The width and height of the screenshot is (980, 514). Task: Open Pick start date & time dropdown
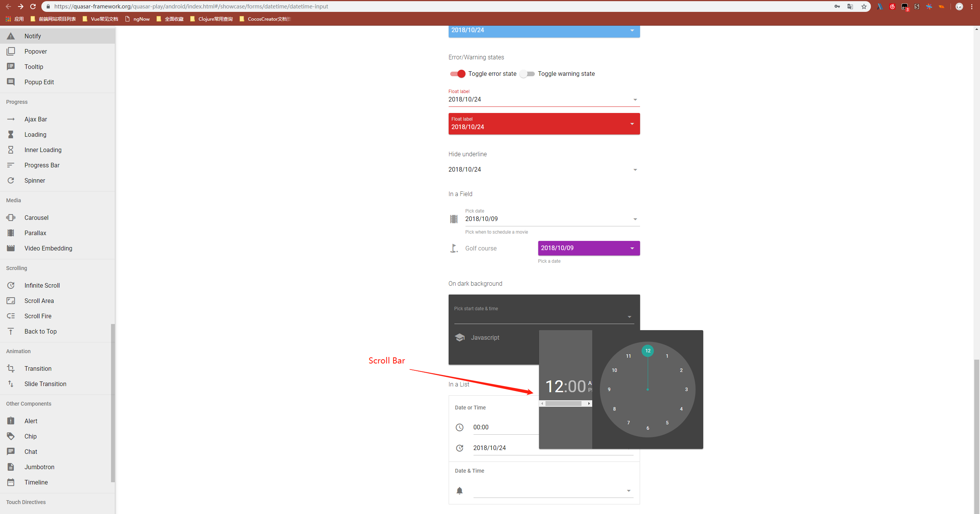pos(629,317)
